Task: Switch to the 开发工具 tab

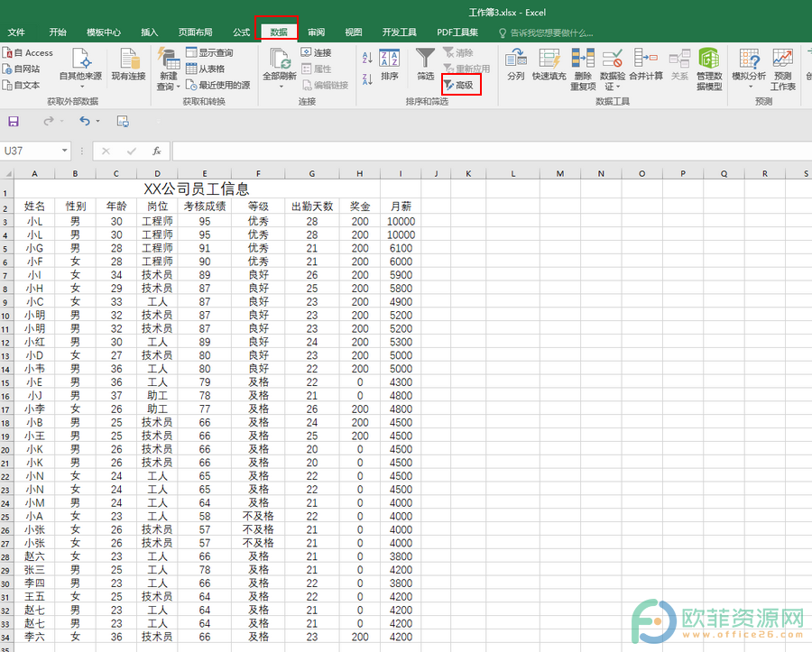Action: point(400,32)
